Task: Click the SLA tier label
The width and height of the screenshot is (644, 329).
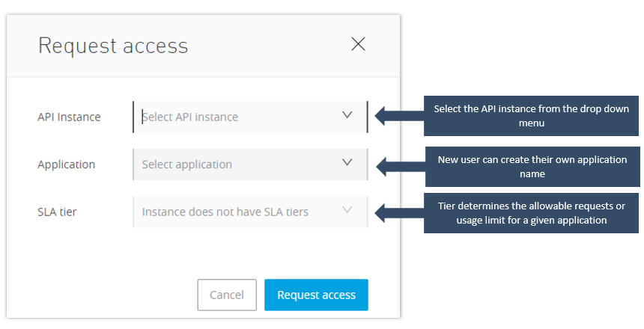Action: coord(57,212)
